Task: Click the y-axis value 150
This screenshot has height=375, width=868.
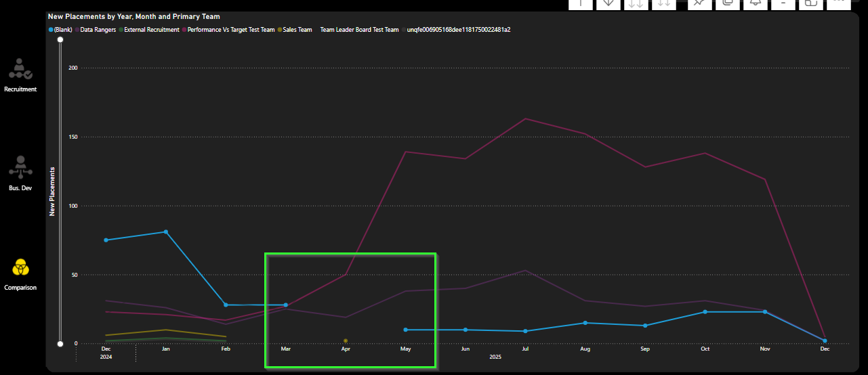Action: [73, 137]
